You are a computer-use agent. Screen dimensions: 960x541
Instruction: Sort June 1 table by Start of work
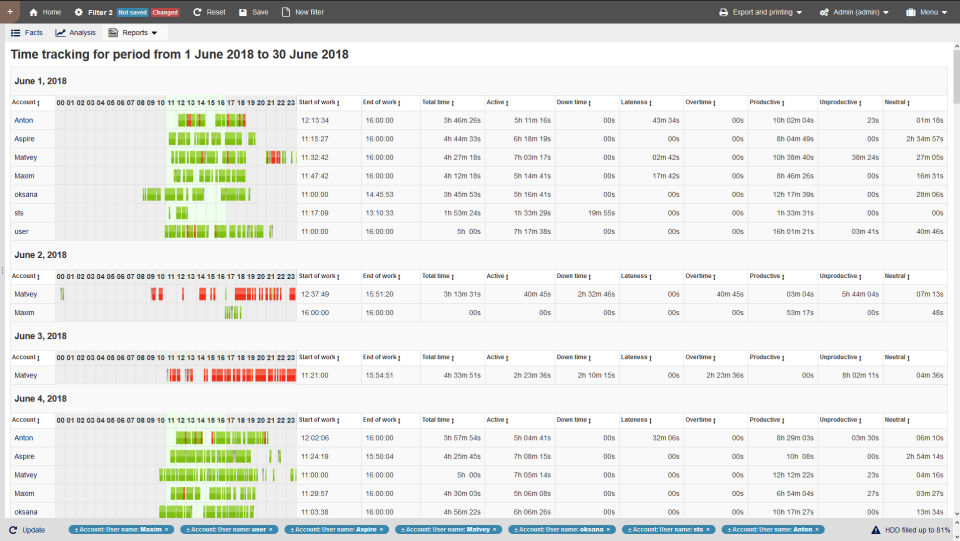(320, 102)
